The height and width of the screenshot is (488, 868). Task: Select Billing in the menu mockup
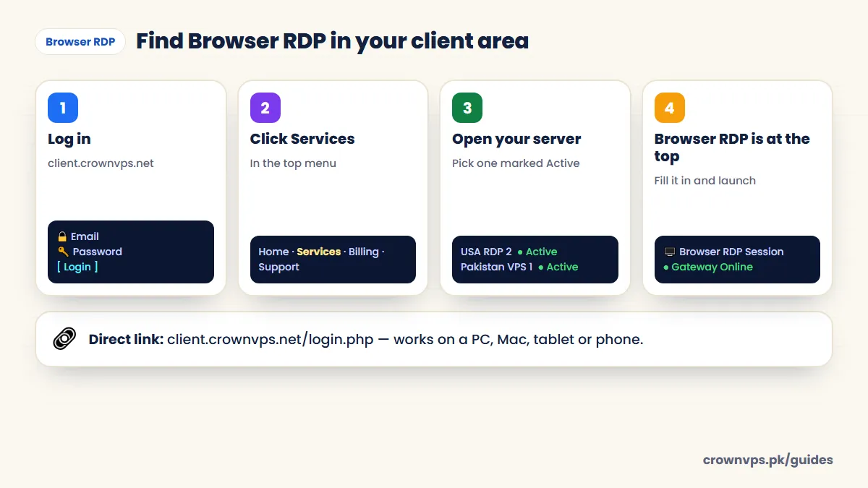point(363,252)
